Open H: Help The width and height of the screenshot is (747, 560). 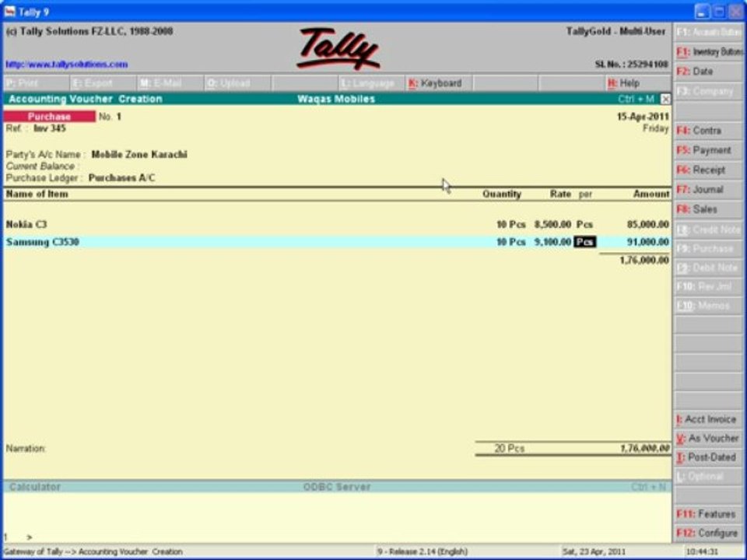(638, 83)
